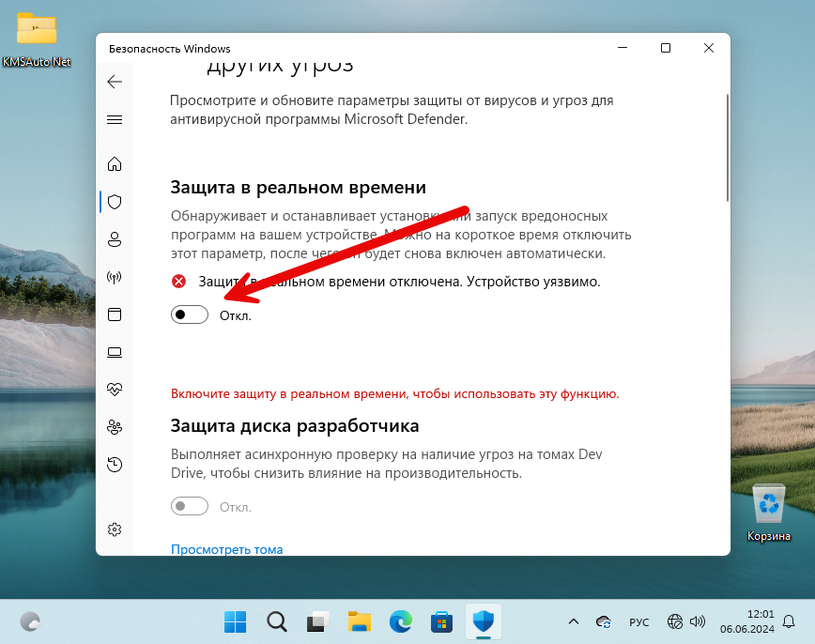Open the Корзина recycle bin icon
Viewport: 815px width, 644px height.
click(769, 513)
